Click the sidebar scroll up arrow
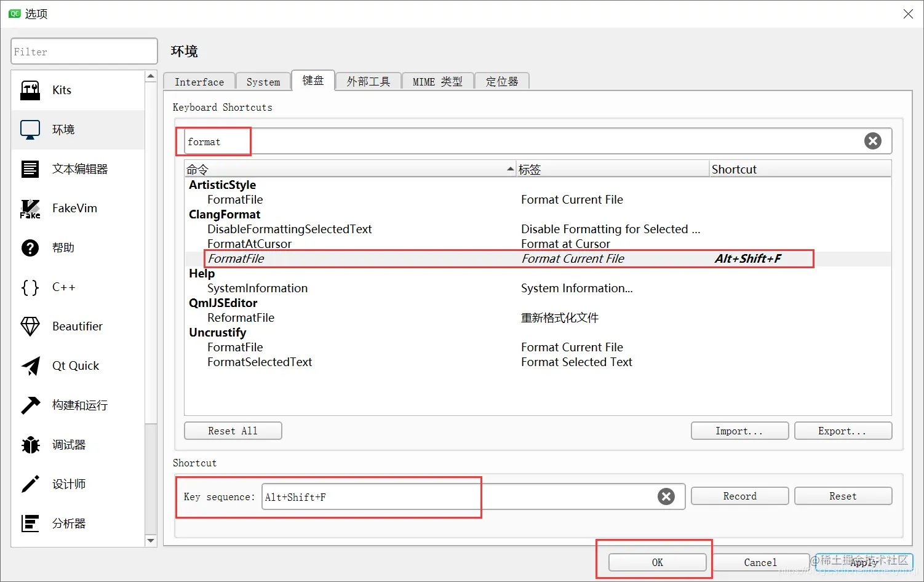The image size is (924, 582). (151, 76)
